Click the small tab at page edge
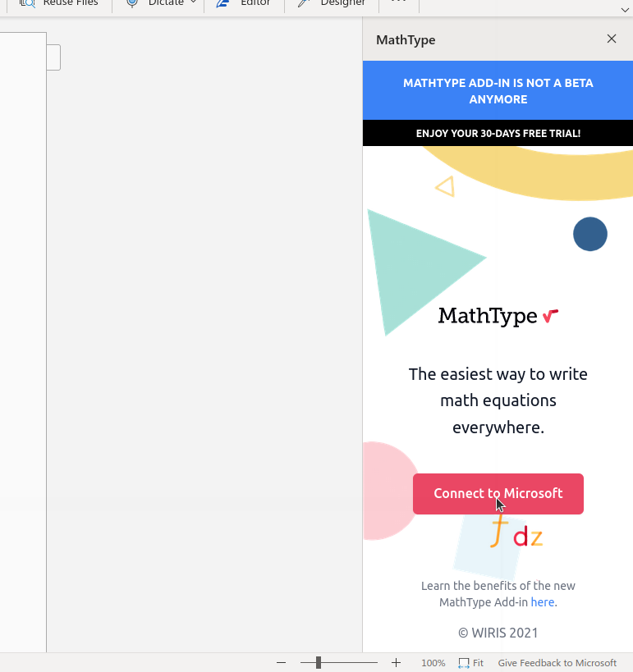The height and width of the screenshot is (672, 633). pyautogui.click(x=53, y=57)
